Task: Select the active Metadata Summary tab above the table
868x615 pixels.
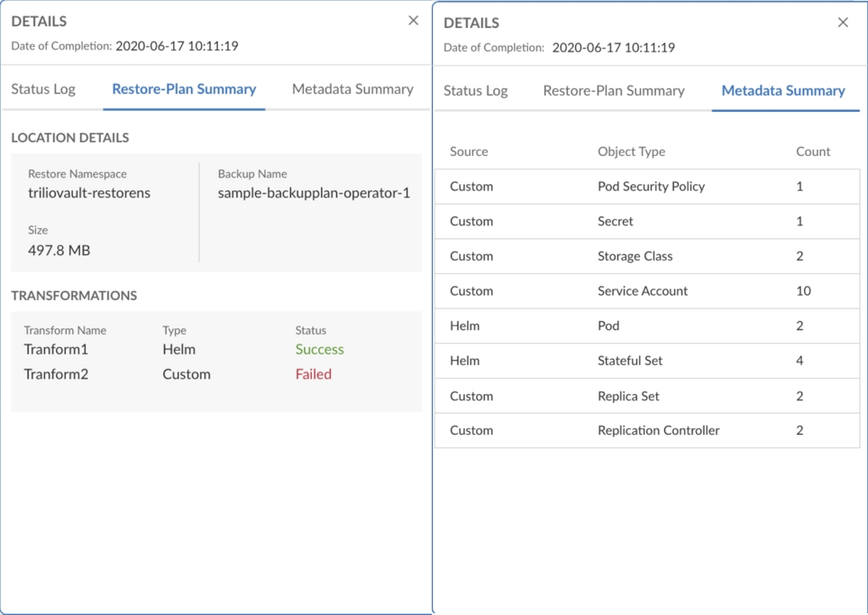Action: click(783, 91)
